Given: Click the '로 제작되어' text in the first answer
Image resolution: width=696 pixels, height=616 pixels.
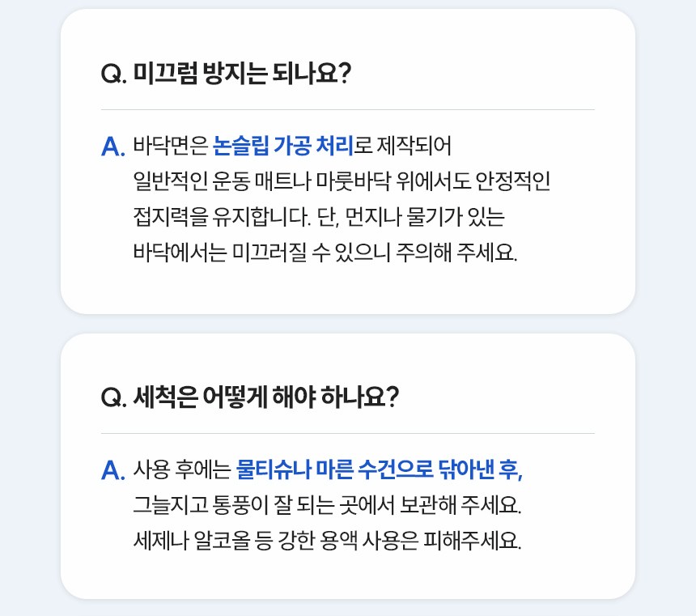Looking at the screenshot, I should (403, 147).
